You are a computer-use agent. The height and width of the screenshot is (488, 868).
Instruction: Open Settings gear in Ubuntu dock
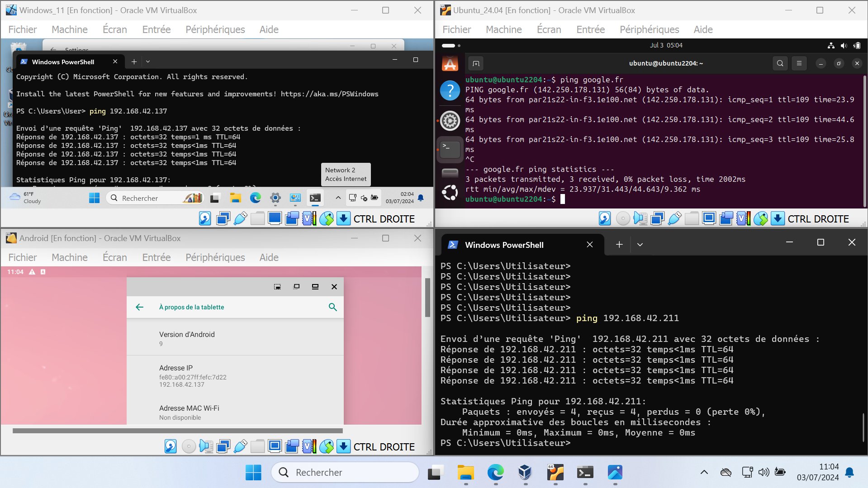coord(450,120)
